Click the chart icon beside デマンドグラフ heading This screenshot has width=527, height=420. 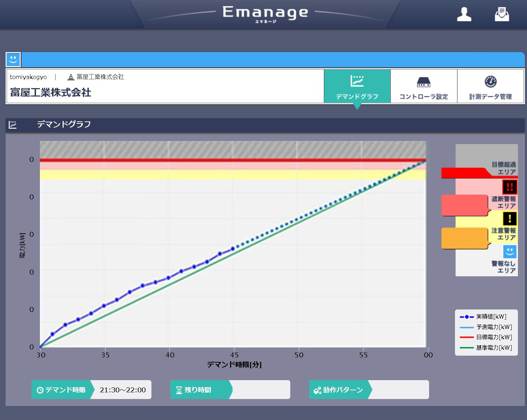(x=13, y=125)
